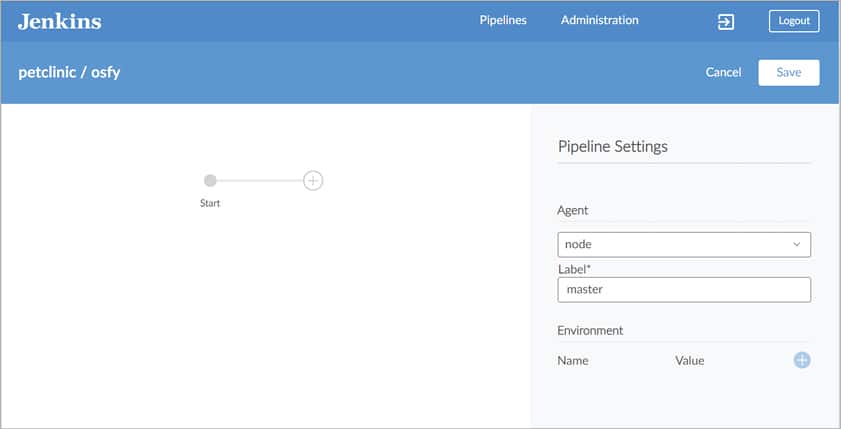Click the Name column header

click(x=572, y=360)
